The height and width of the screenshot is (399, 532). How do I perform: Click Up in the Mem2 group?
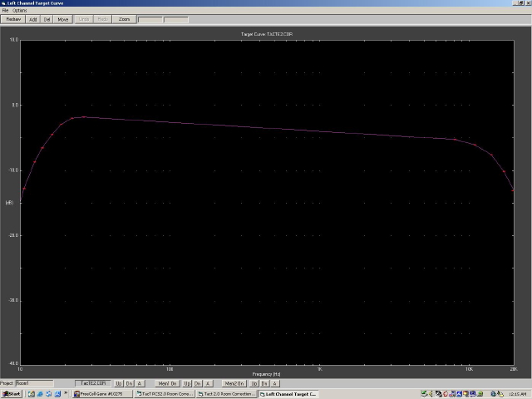(x=254, y=384)
